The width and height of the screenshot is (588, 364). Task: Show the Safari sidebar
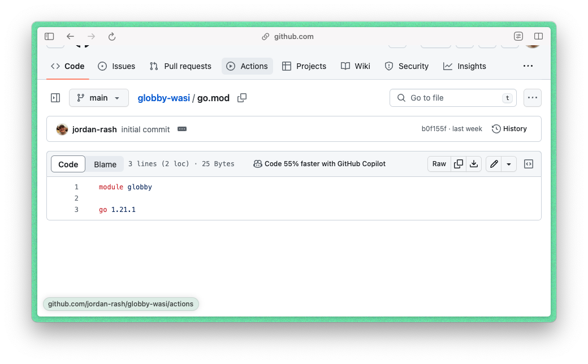[x=50, y=37]
